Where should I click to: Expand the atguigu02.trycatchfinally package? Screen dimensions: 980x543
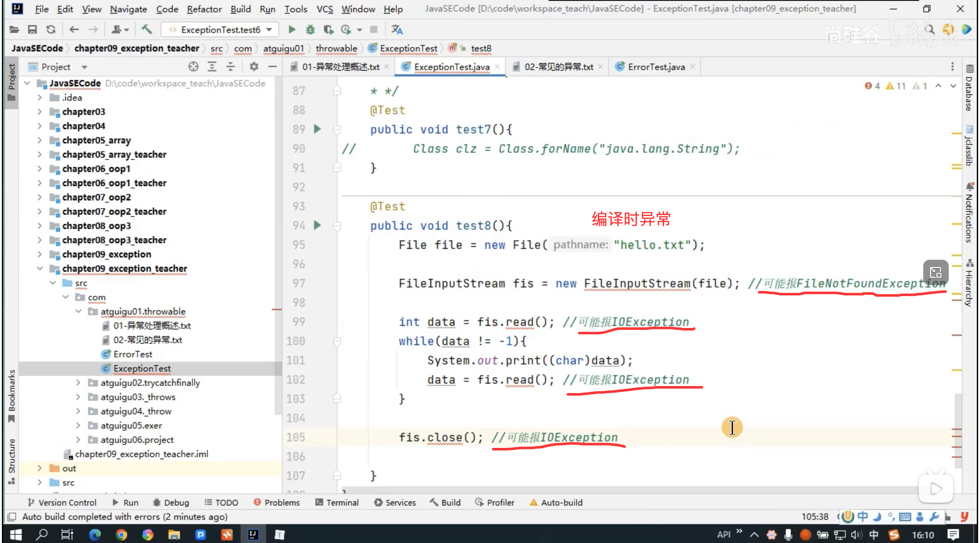point(78,383)
